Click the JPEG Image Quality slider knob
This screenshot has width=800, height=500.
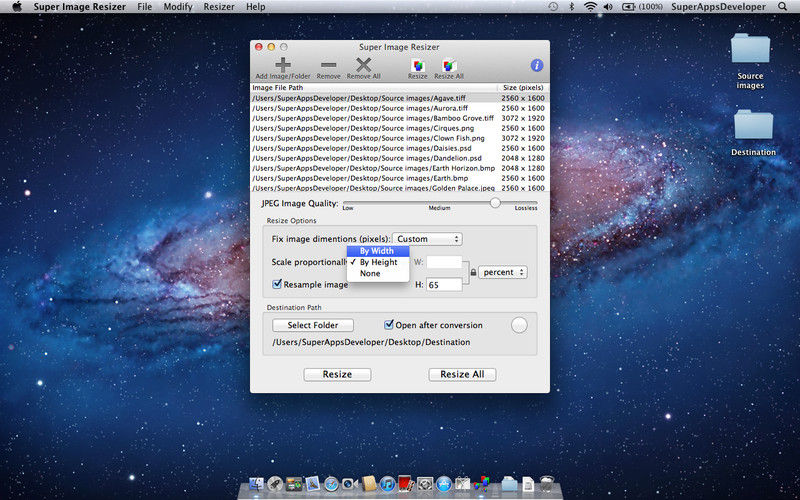(x=495, y=203)
